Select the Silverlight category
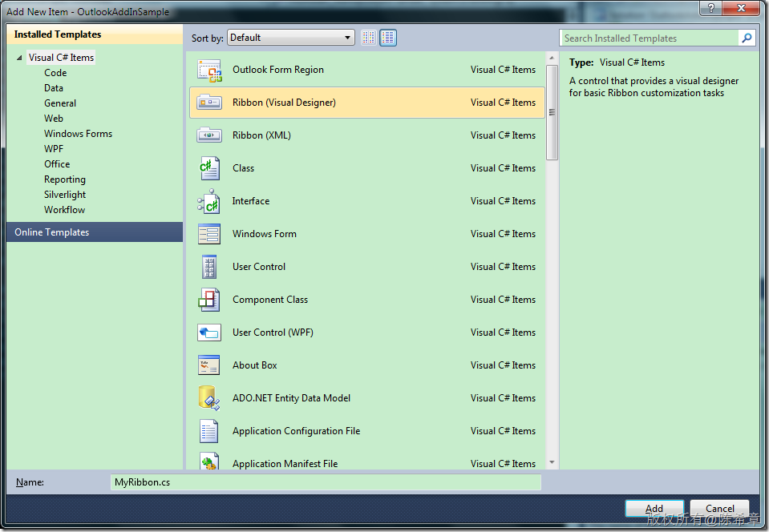The height and width of the screenshot is (532, 769). 65,195
